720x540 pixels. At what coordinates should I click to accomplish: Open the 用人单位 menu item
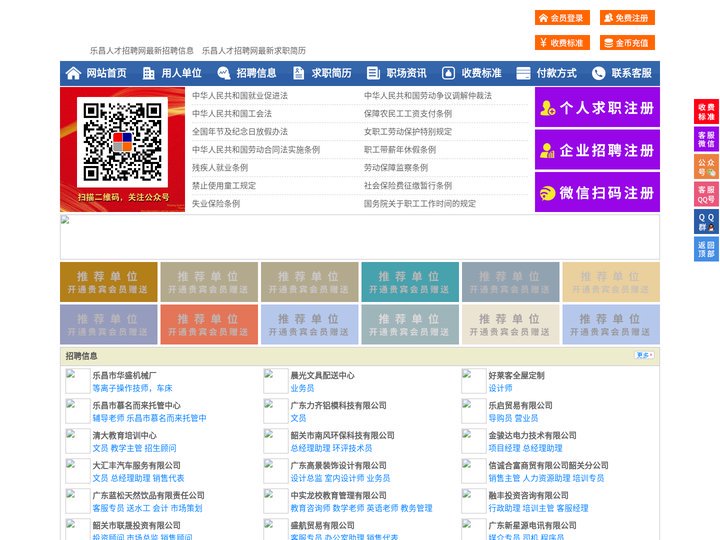[181, 73]
